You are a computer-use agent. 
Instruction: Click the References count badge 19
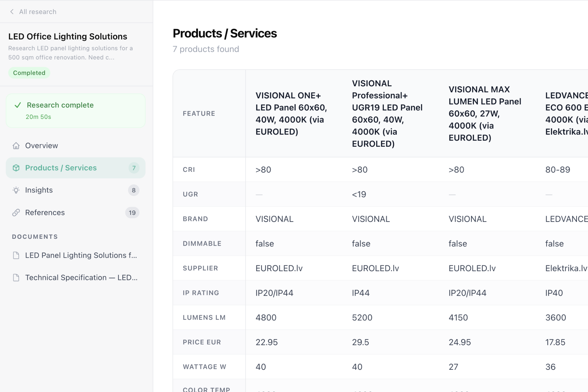pyautogui.click(x=132, y=213)
